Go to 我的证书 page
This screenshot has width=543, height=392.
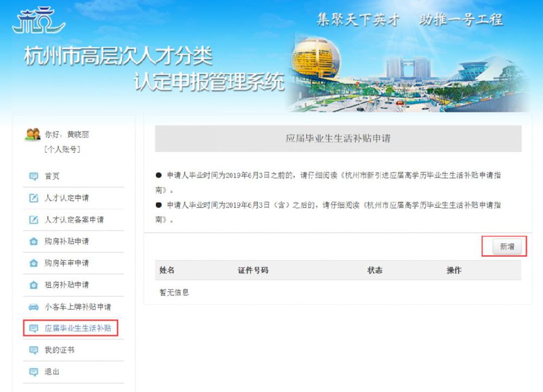coord(59,350)
